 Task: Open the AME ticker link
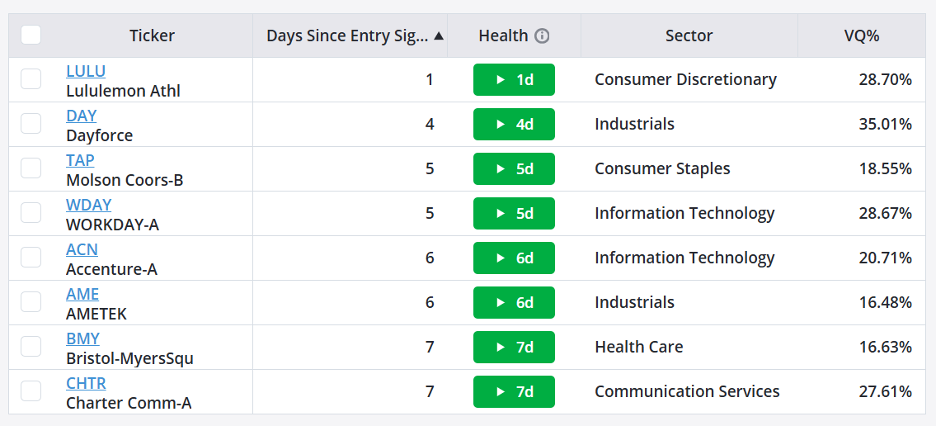pyautogui.click(x=82, y=294)
